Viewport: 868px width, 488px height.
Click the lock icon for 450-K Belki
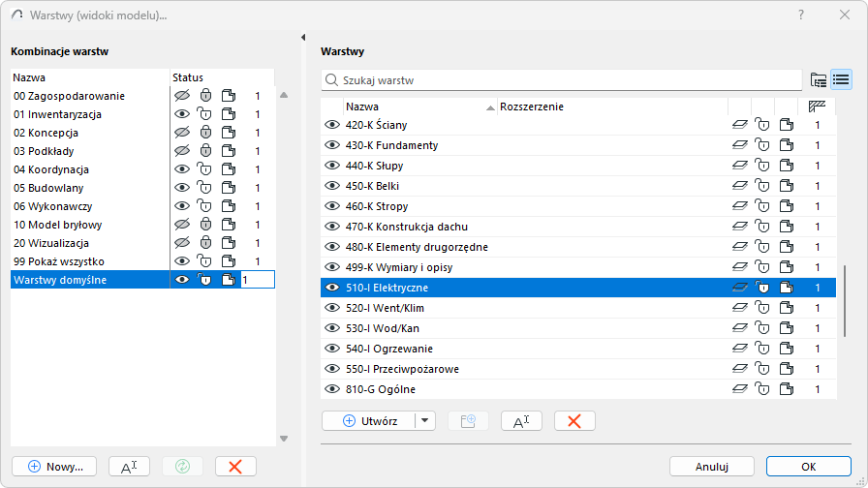click(762, 186)
